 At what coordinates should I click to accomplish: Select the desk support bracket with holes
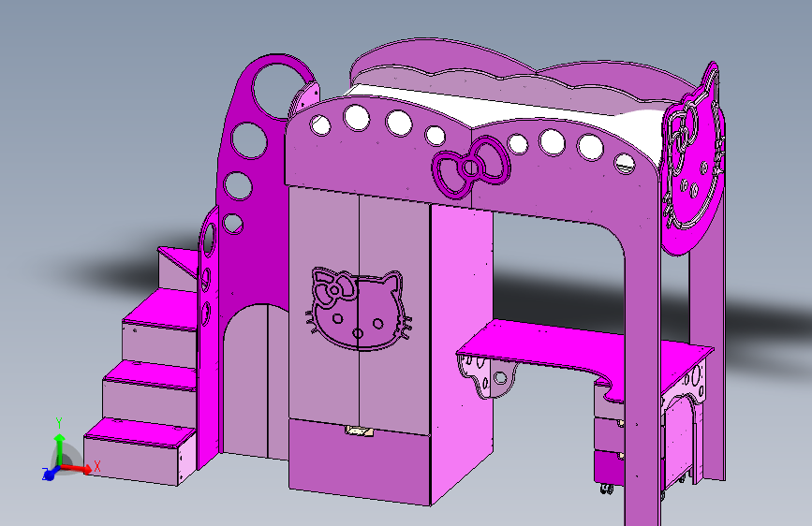click(x=487, y=377)
